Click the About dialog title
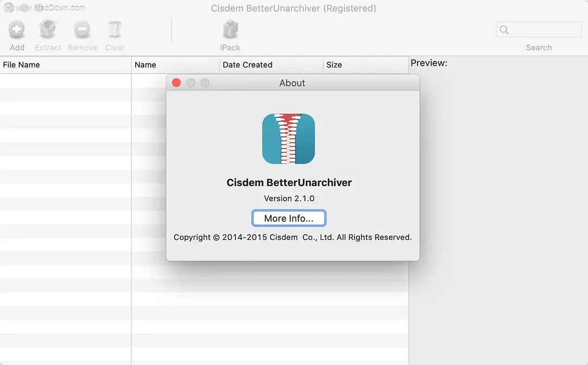 [x=292, y=83]
